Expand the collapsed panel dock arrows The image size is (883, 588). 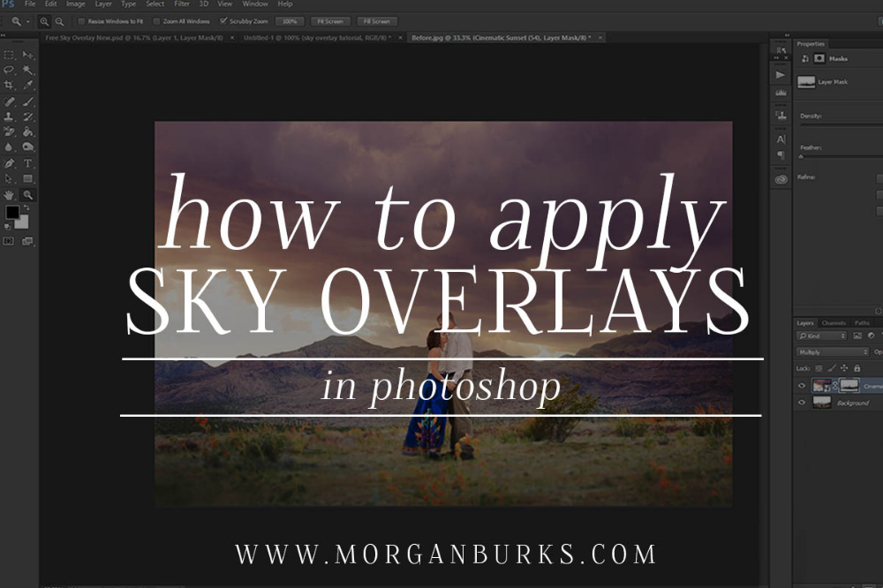point(787,35)
